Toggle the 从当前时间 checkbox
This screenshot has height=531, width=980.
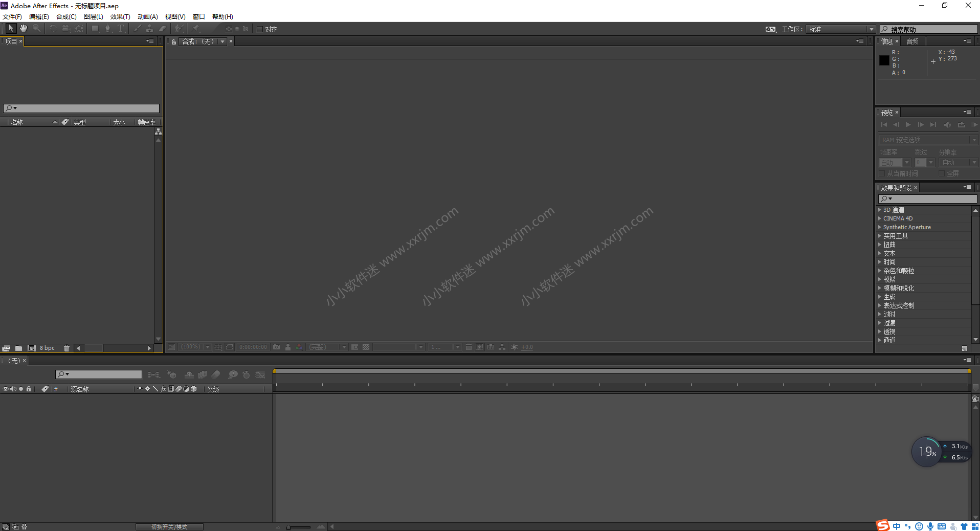882,173
